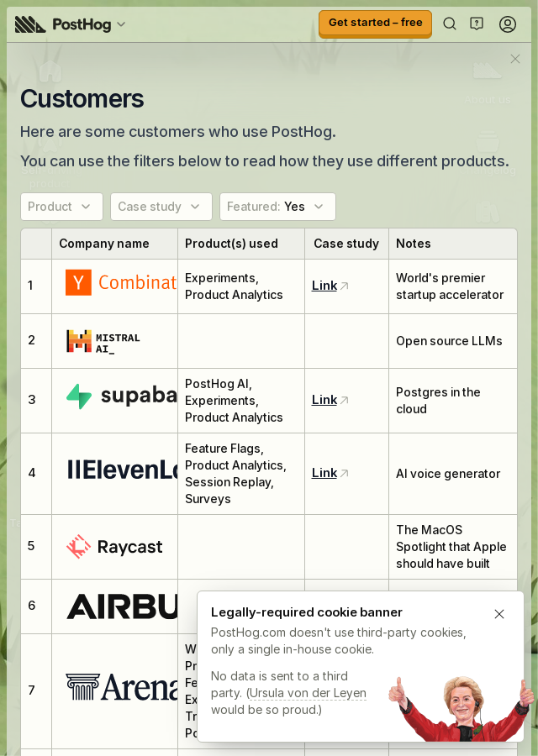Select the Raycast note about MacOS Spotlight
538x756 pixels.
coord(451,547)
